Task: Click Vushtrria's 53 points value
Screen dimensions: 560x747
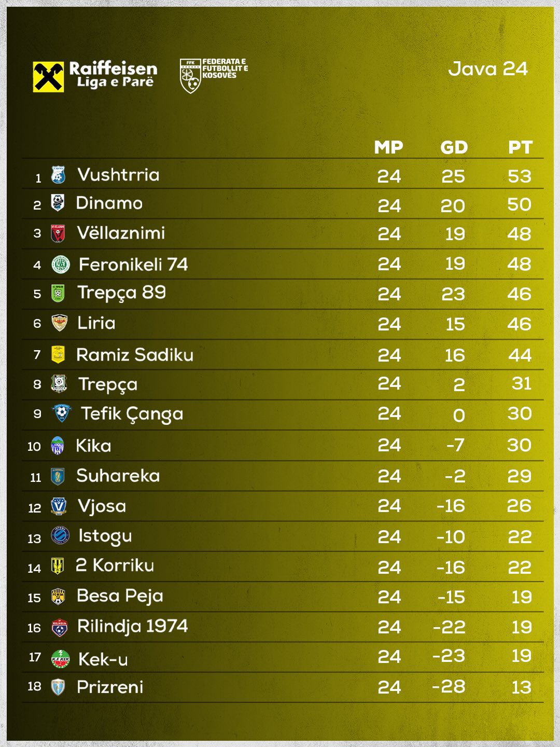Action: [520, 176]
